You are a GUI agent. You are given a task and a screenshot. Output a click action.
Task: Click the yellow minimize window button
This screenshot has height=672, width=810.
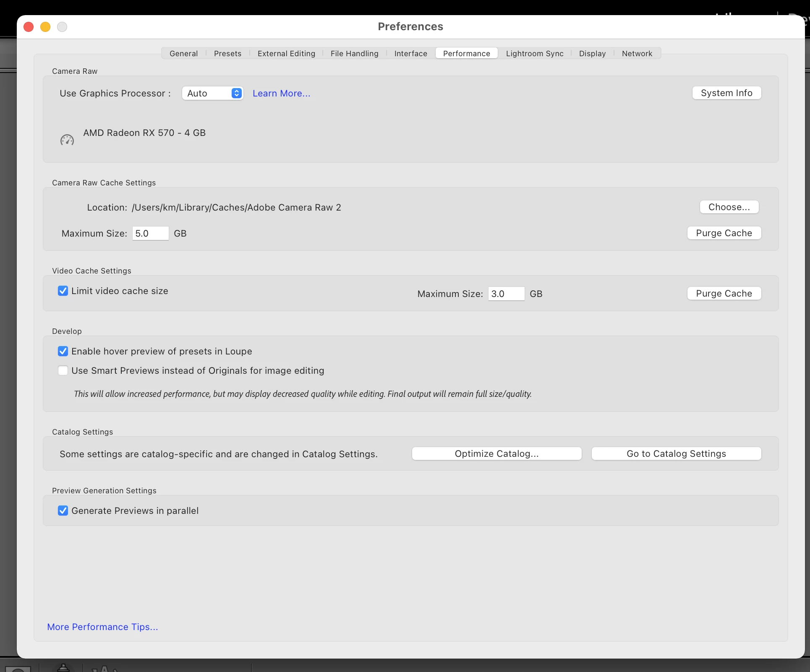(x=45, y=27)
